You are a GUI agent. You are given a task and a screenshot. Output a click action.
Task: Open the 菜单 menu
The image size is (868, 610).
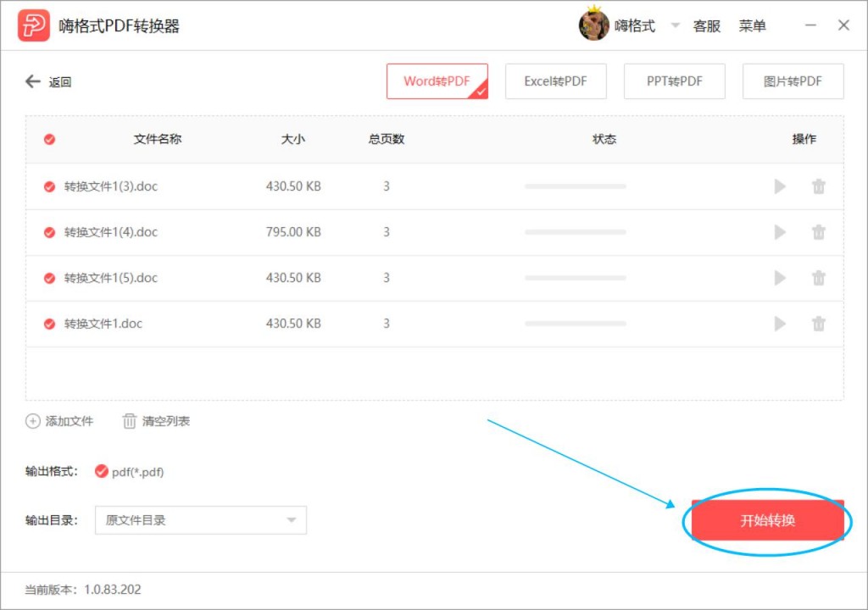click(754, 25)
